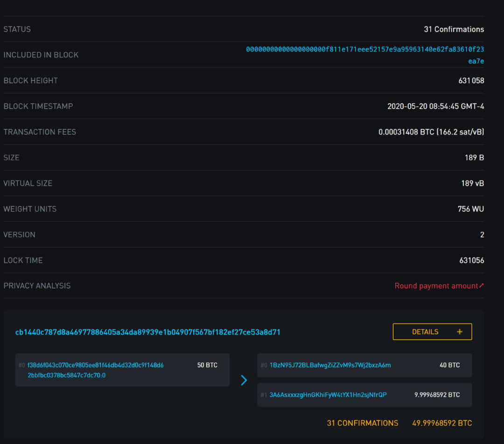
Task: Click the #1 output index label
Action: click(x=264, y=395)
